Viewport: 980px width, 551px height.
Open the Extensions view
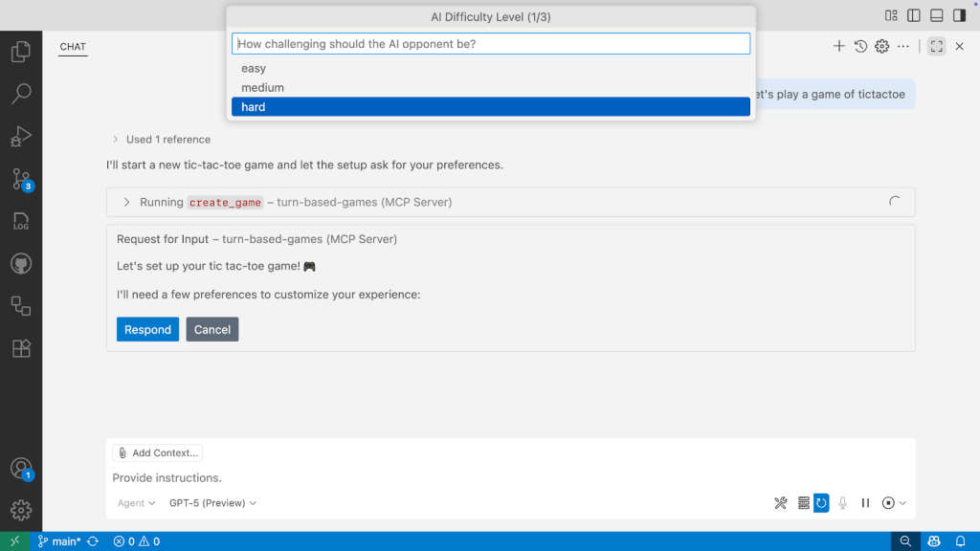tap(21, 348)
